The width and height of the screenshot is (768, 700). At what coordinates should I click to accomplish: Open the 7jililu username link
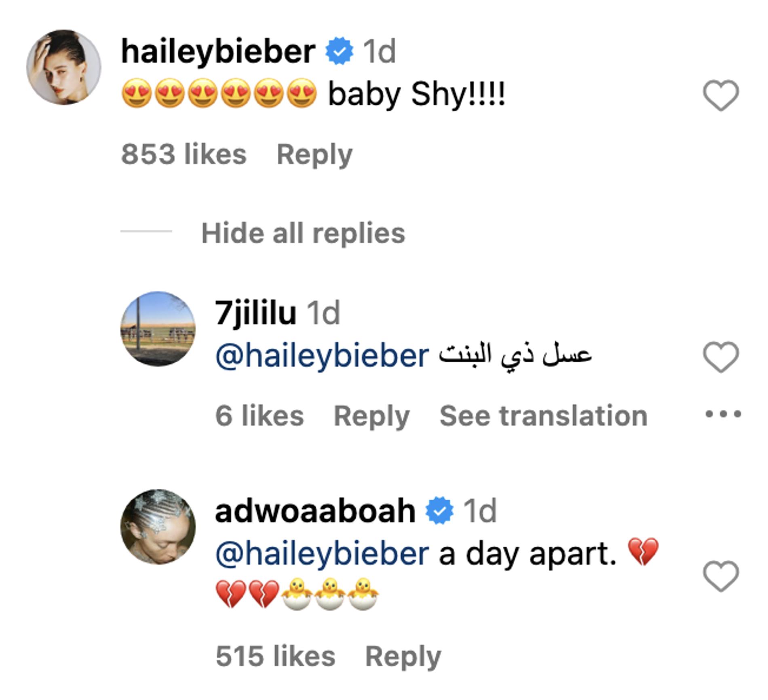(x=255, y=313)
